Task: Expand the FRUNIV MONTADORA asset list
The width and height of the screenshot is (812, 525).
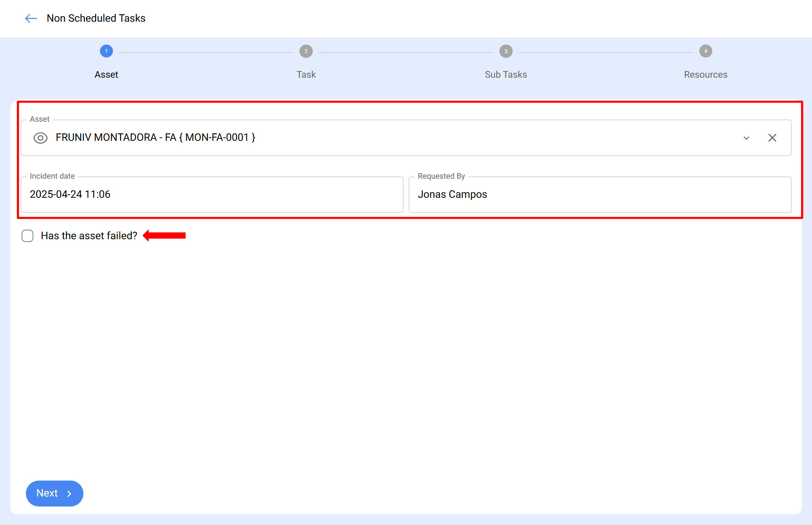Action: [x=746, y=138]
